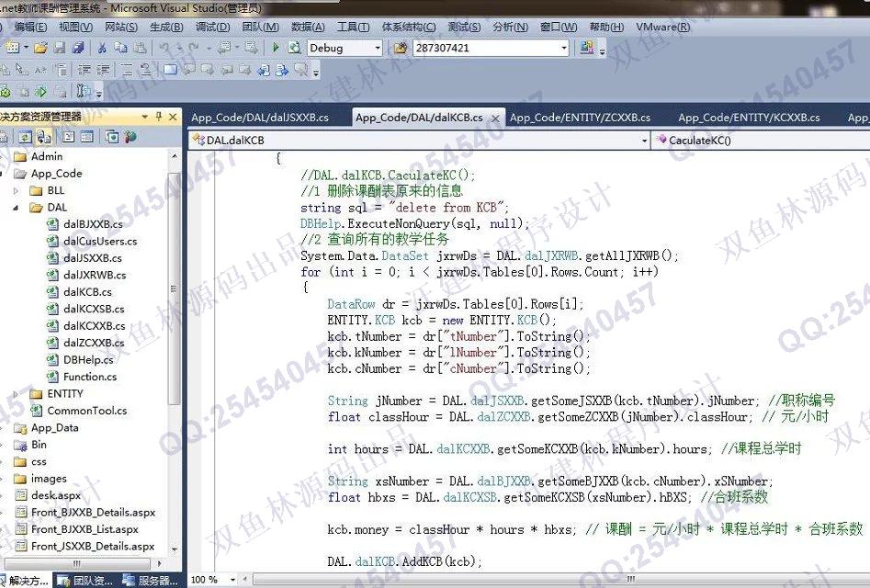870x588 pixels.
Task: Select CommonTool.cs in Solution Explorer
Action: [x=86, y=411]
